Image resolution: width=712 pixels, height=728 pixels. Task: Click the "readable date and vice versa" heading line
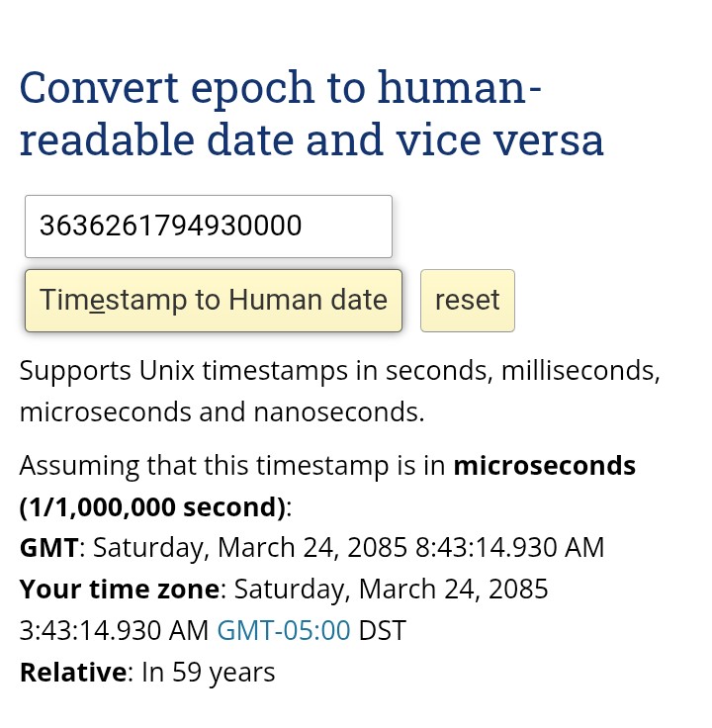coord(311,140)
